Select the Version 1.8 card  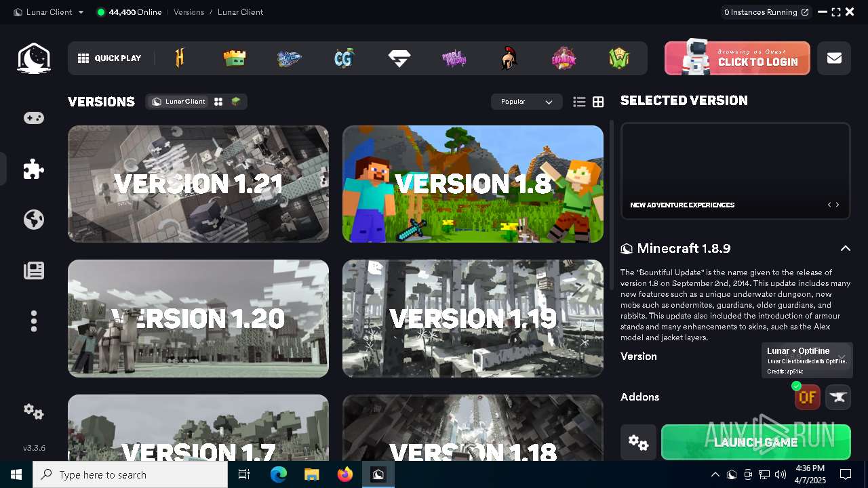point(473,184)
